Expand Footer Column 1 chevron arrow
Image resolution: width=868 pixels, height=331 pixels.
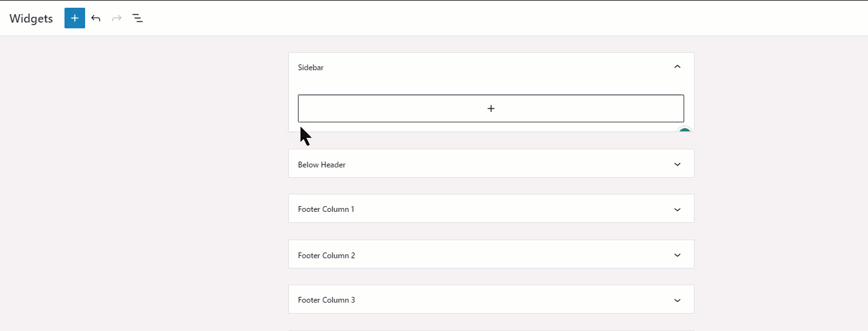click(677, 209)
